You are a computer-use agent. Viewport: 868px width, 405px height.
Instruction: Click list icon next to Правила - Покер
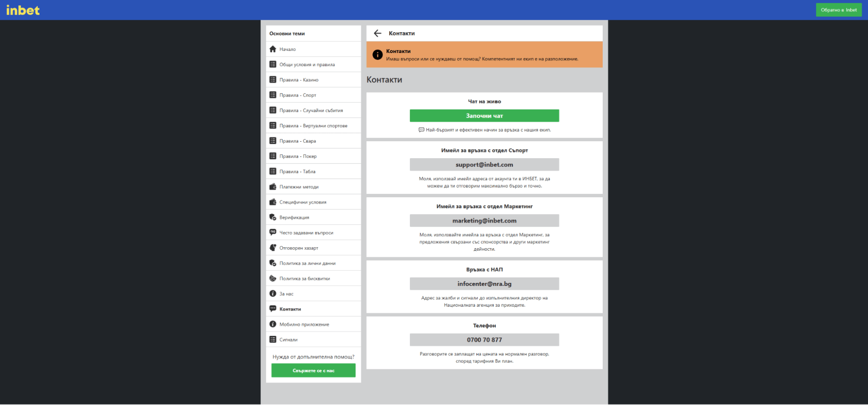click(273, 156)
